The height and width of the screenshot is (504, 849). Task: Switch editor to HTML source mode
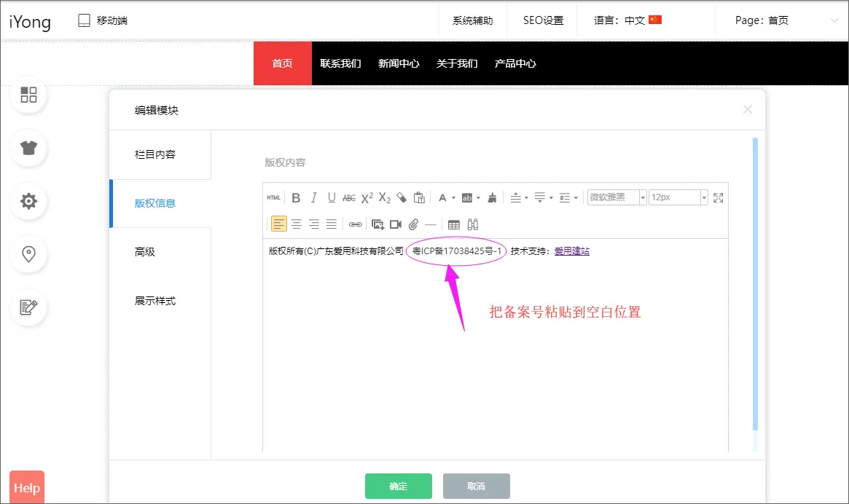tap(274, 197)
